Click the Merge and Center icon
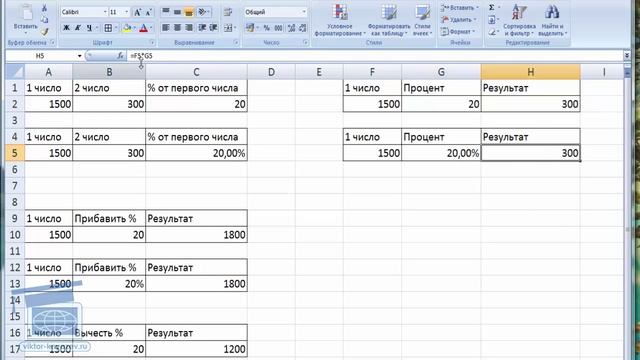The image size is (640, 360). point(228,28)
